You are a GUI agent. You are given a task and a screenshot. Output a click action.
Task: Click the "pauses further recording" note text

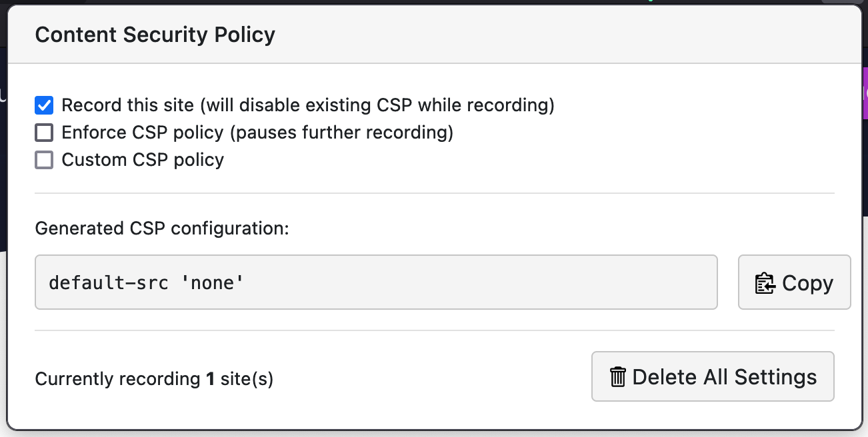[341, 133]
